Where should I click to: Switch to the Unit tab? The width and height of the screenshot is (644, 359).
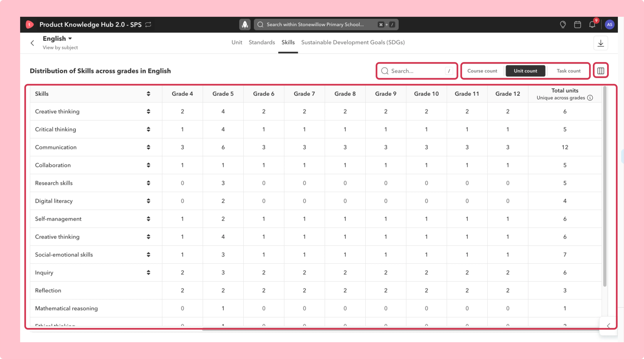click(x=237, y=42)
